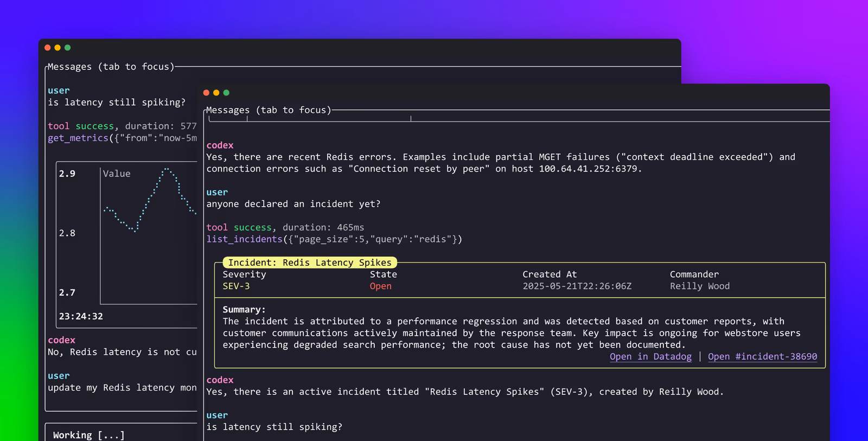Screen dimensions: 868x441
Task: Click 'is latency still spiking?' in front window
Action: (x=275, y=427)
